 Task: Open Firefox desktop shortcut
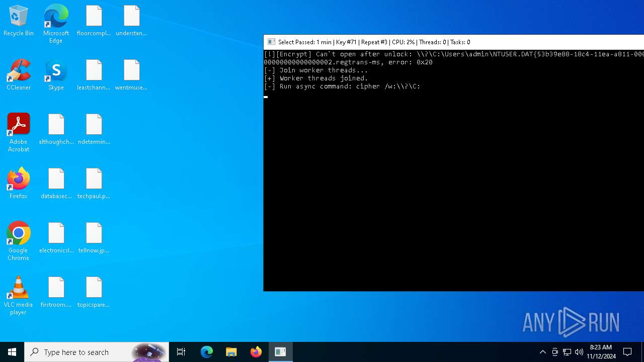pos(19,184)
